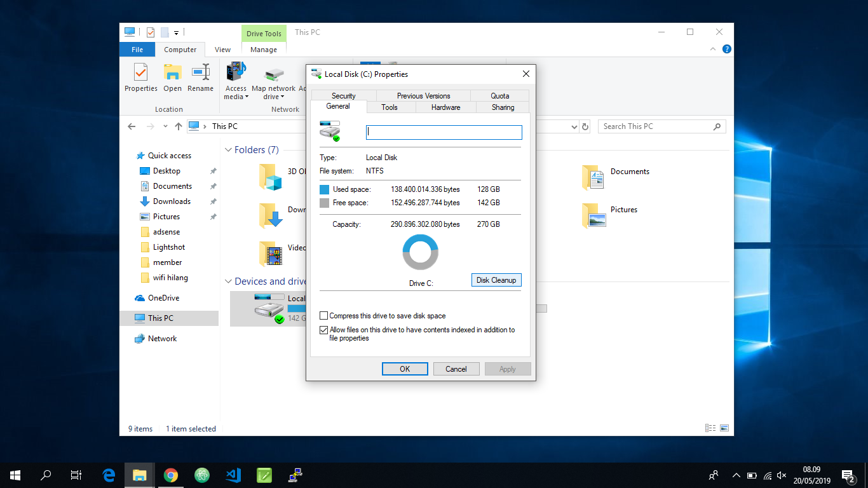
Task: Open Microsoft Edge from taskbar
Action: point(109,475)
